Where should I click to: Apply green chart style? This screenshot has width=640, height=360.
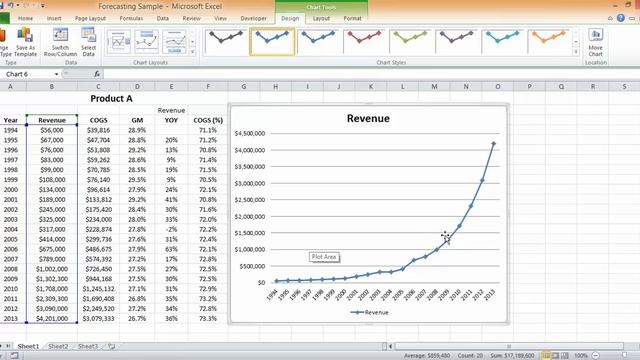coord(411,42)
